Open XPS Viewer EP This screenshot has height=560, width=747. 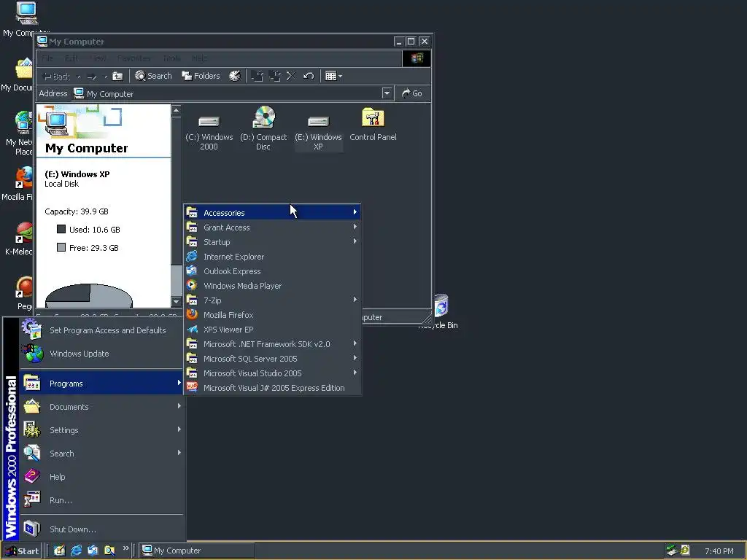click(273, 330)
